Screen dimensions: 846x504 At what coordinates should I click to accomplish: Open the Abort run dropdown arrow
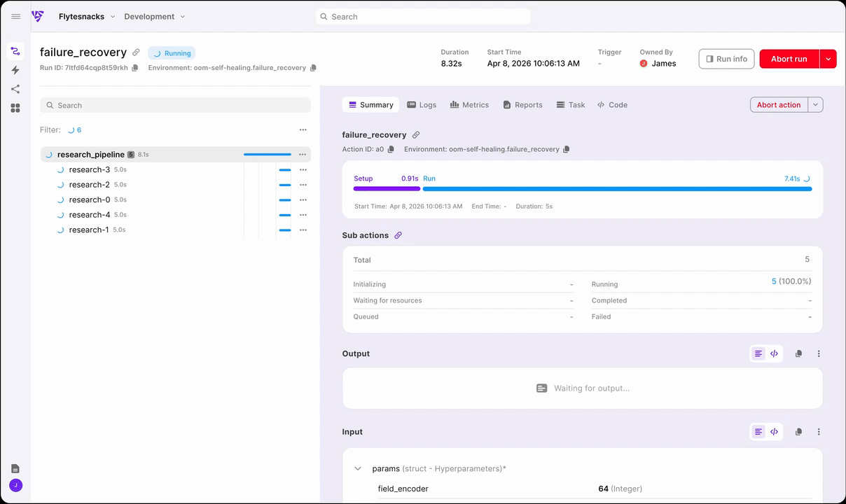click(828, 59)
